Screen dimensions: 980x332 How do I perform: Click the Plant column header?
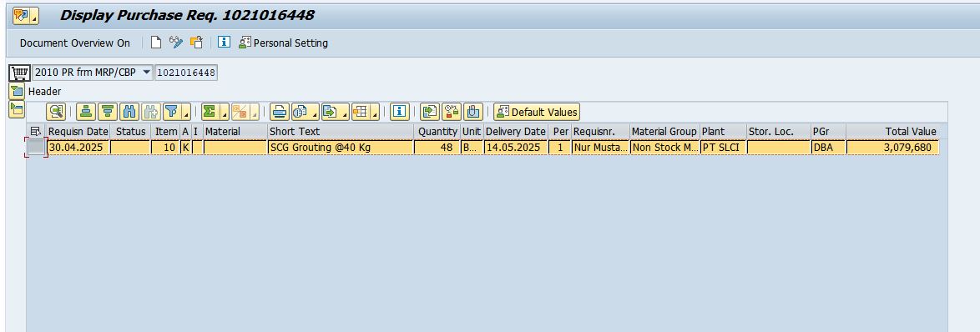(723, 131)
